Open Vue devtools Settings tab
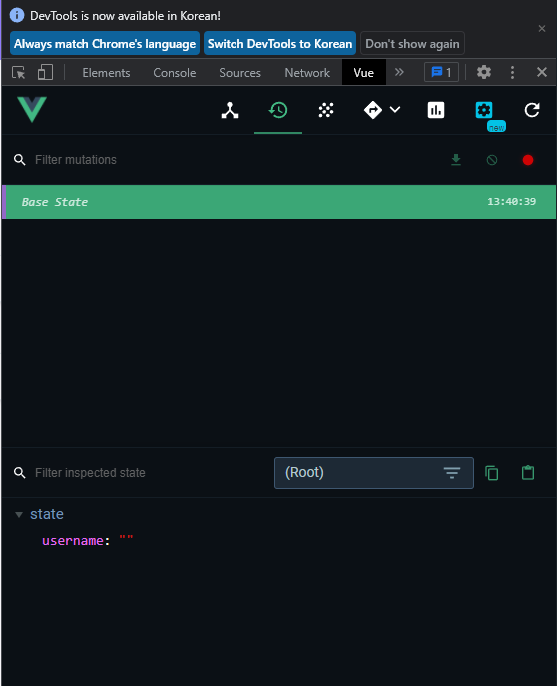557x686 pixels. [484, 110]
